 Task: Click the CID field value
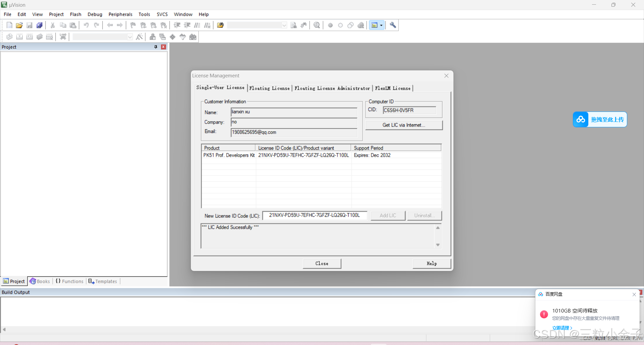click(409, 110)
